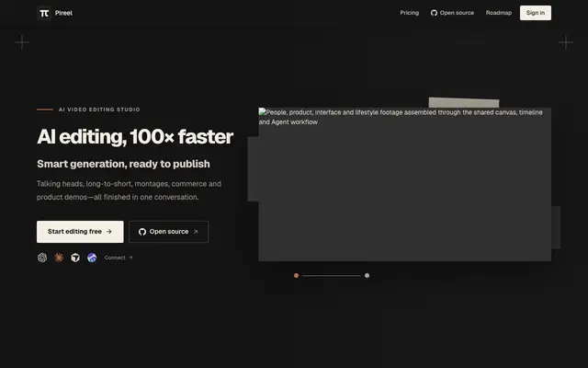Click the hero footage image placeholder
The width and height of the screenshot is (588, 368).
pyautogui.click(x=404, y=184)
